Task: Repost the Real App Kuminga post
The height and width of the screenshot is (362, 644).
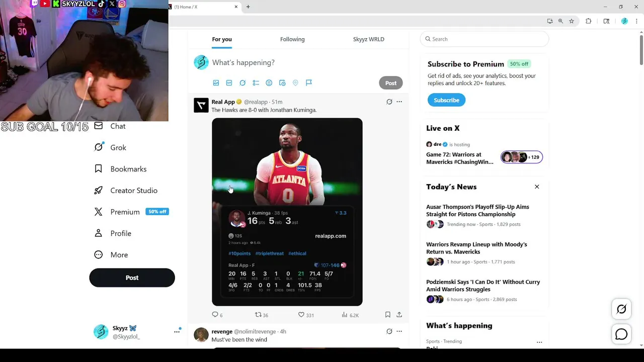Action: pyautogui.click(x=261, y=315)
